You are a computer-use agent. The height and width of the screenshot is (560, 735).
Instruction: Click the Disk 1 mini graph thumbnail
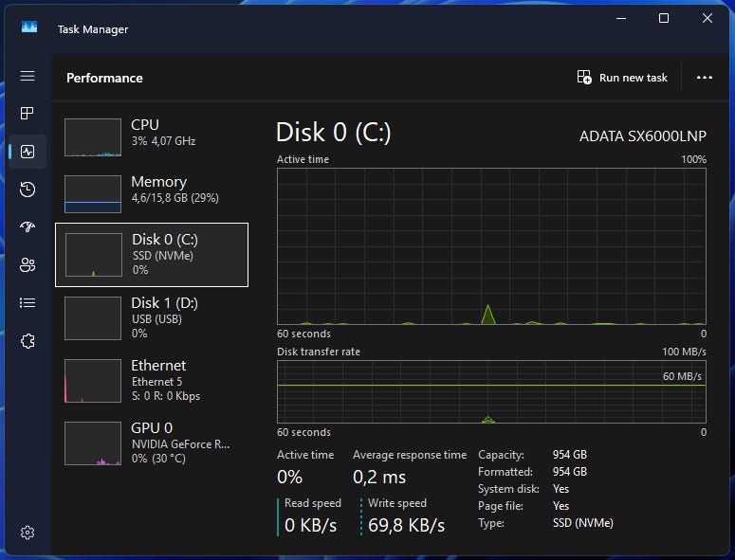tap(93, 318)
